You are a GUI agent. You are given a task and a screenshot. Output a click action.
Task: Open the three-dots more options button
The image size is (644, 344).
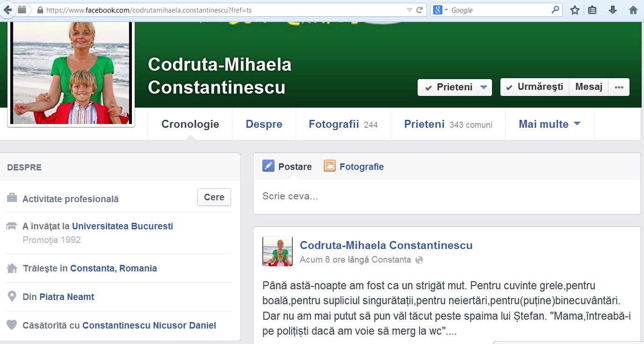pos(619,87)
